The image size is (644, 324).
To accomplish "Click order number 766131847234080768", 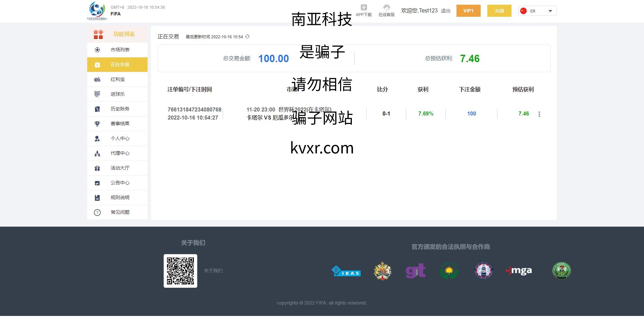I will tap(195, 109).
